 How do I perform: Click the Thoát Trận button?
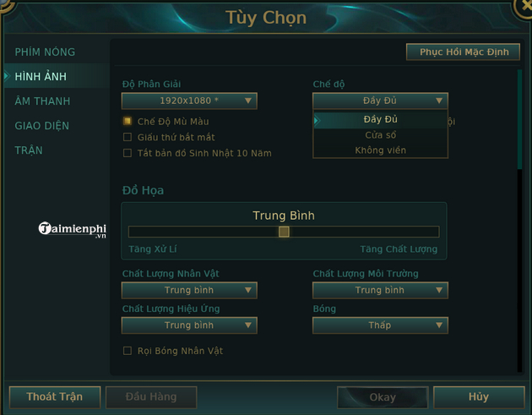coord(55,396)
